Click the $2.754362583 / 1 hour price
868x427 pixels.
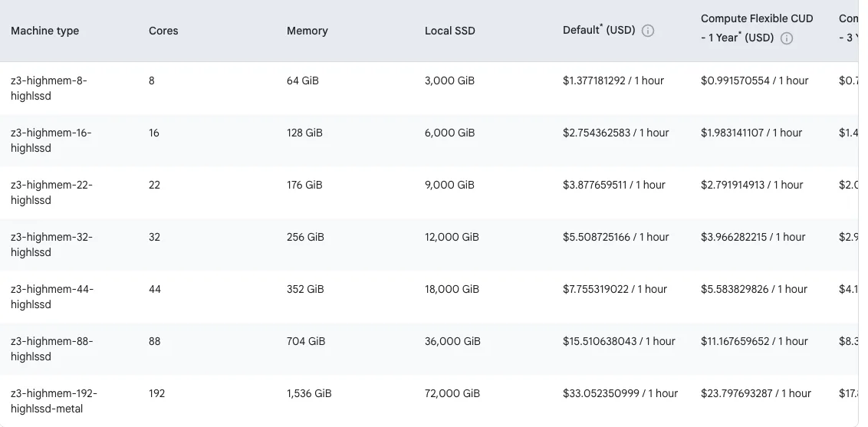[x=616, y=133]
